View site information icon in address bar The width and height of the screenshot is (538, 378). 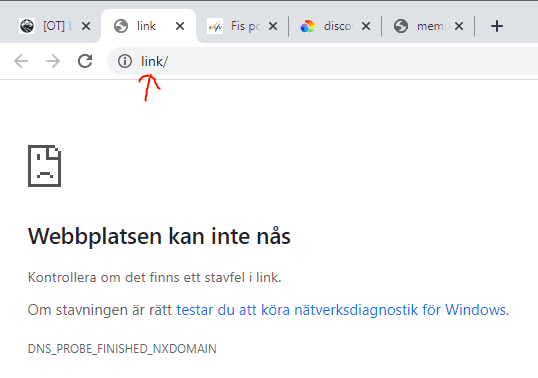click(125, 61)
